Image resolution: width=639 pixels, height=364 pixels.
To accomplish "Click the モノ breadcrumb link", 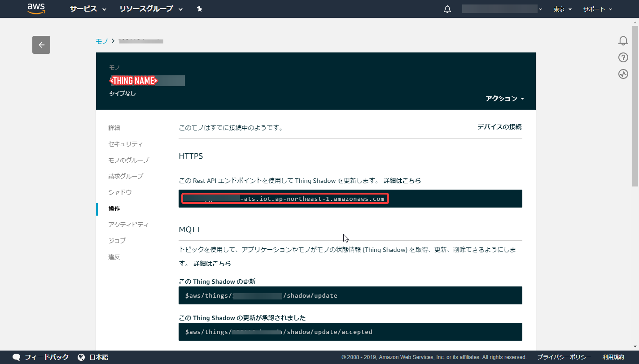I will tap(102, 41).
